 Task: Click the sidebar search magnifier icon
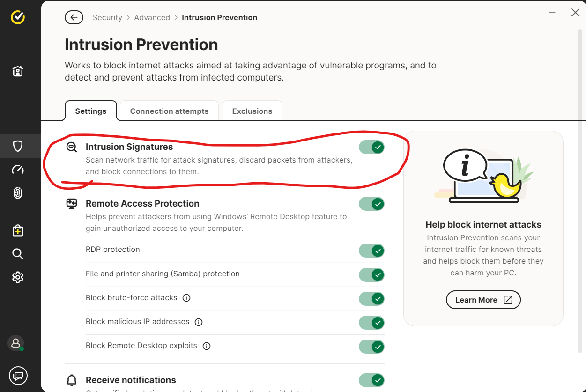pyautogui.click(x=18, y=254)
